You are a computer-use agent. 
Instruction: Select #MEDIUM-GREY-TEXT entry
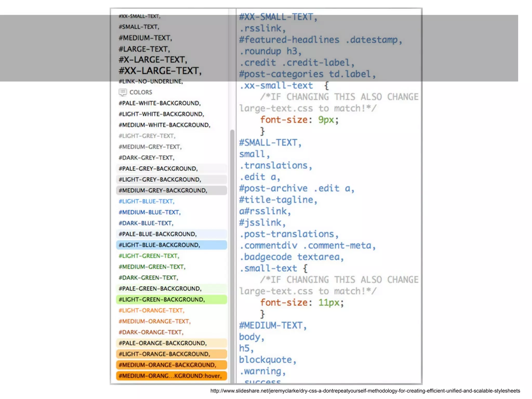[150, 147]
